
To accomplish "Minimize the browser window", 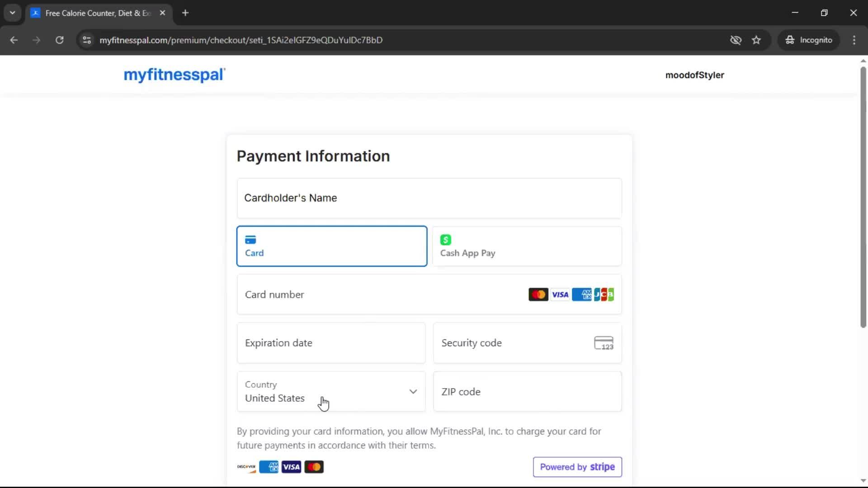I will tap(795, 13).
